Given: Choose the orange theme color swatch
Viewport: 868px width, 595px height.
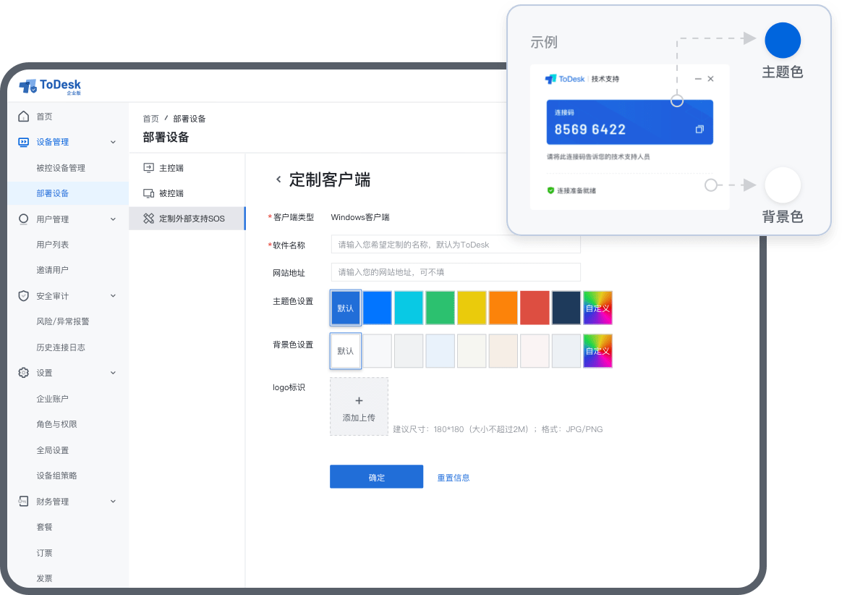Looking at the screenshot, I should (x=503, y=308).
